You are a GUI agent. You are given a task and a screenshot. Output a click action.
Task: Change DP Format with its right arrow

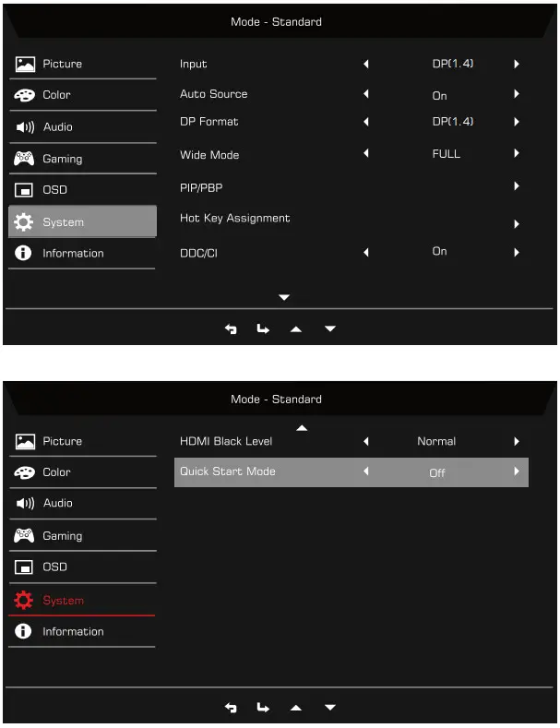pos(517,122)
